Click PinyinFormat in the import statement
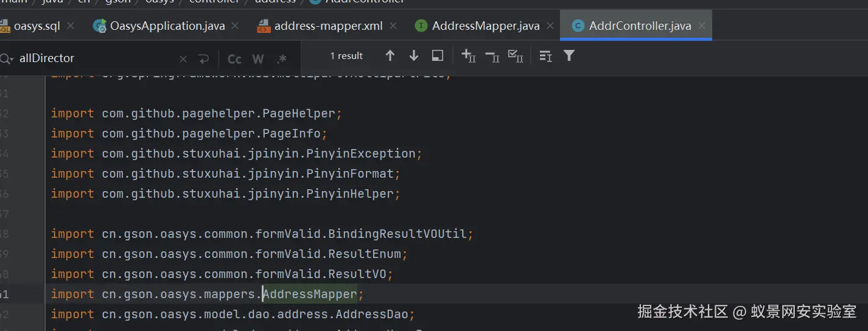The image size is (868, 331). tap(350, 173)
